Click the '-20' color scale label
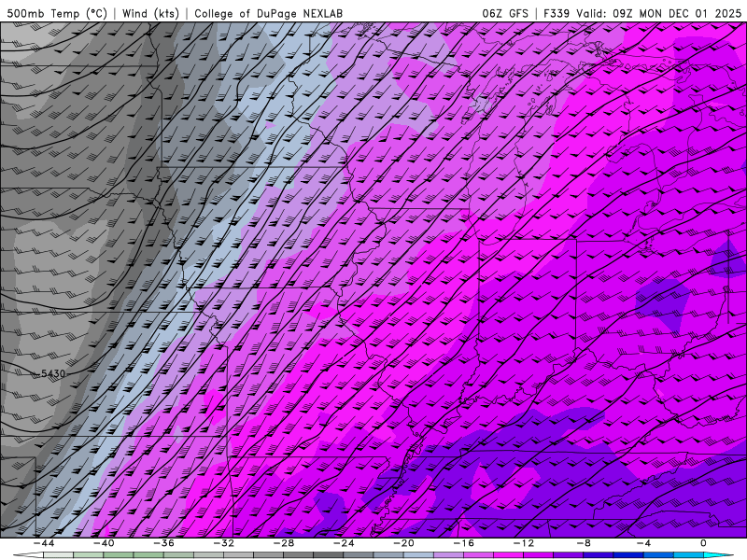This screenshot has height=560, width=747. 403,543
